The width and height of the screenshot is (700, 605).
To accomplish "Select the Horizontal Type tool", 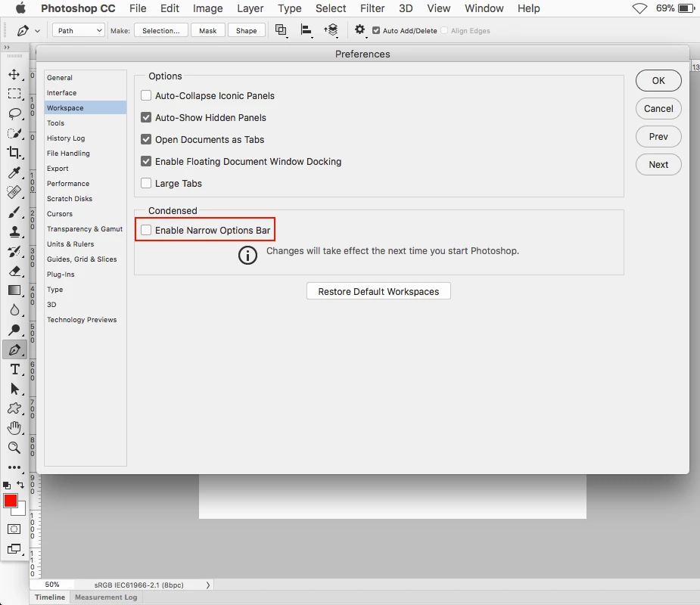I will pos(14,369).
